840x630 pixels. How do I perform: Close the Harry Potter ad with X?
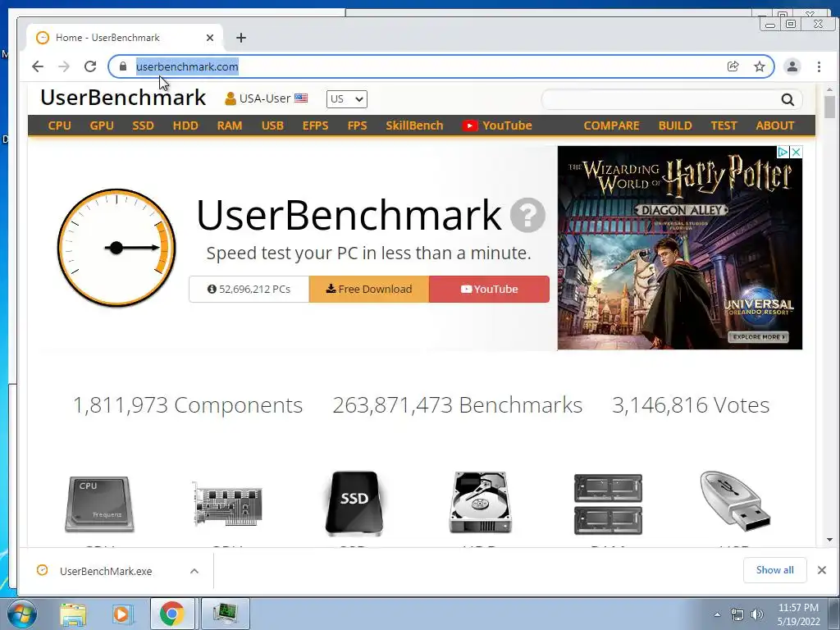pyautogui.click(x=796, y=152)
